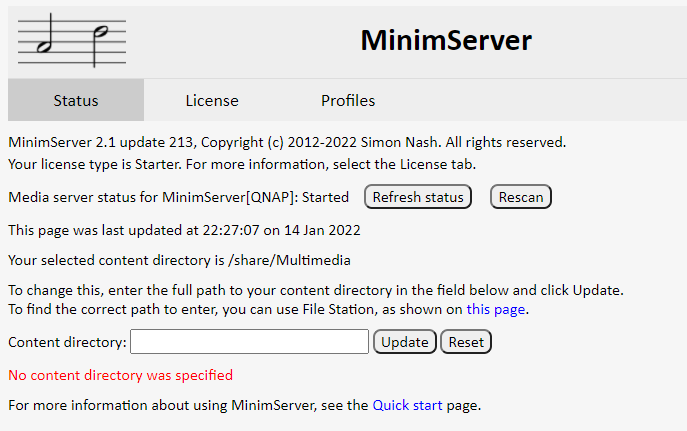The image size is (687, 431).
Task: Click the last updated timestamp line
Action: (184, 230)
